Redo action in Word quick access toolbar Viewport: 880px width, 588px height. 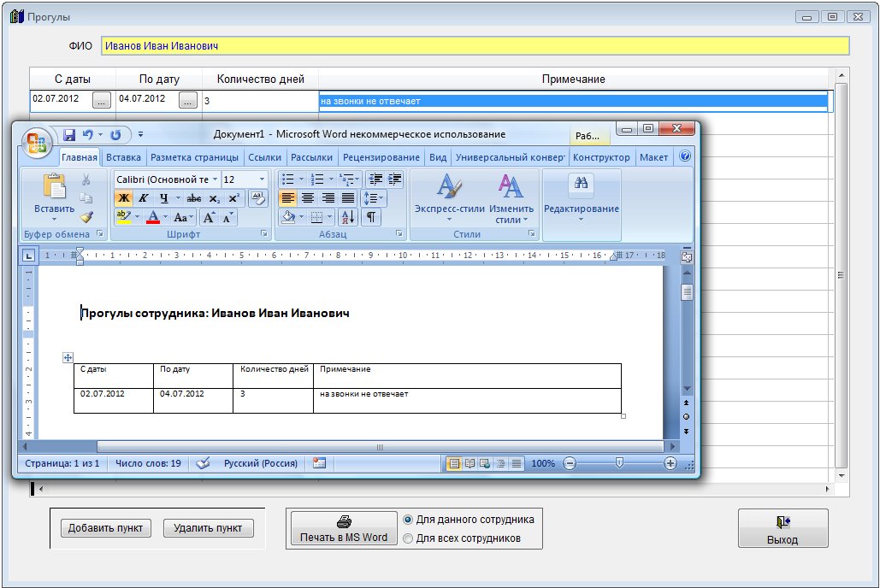click(115, 135)
